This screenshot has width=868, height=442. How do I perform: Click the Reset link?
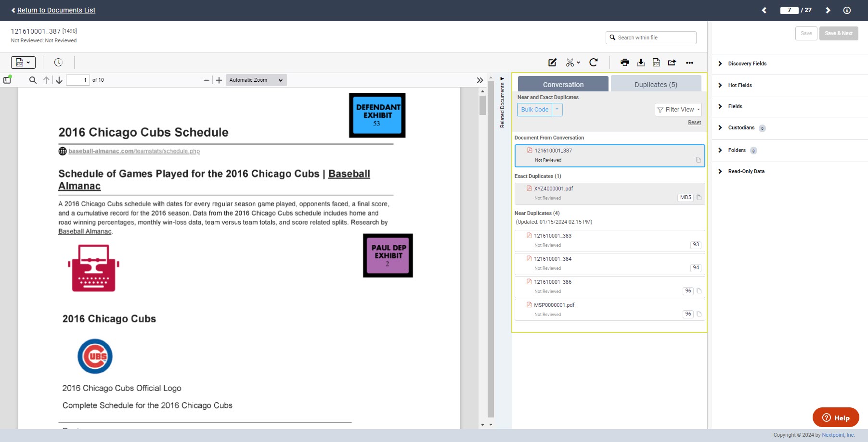tap(694, 122)
